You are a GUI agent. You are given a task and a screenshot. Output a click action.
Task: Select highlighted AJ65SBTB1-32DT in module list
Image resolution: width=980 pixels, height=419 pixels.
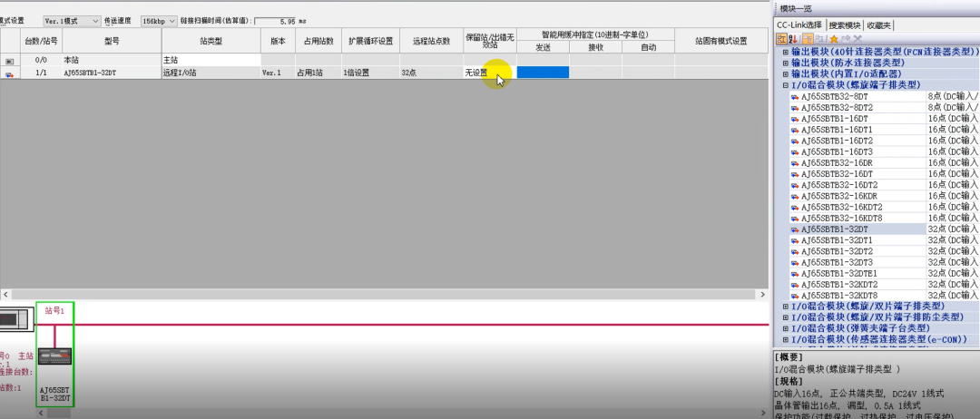[x=835, y=229]
